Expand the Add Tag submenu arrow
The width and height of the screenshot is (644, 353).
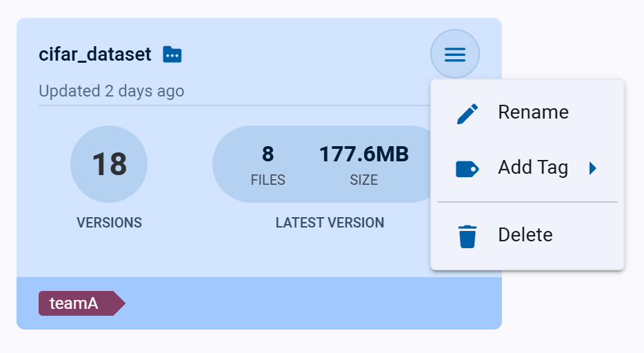pos(592,168)
